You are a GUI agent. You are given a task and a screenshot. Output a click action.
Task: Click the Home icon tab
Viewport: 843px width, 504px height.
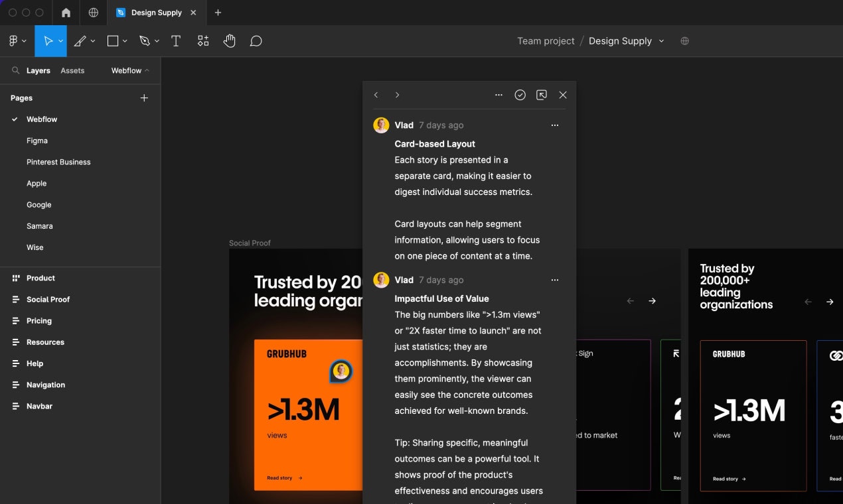tap(66, 13)
